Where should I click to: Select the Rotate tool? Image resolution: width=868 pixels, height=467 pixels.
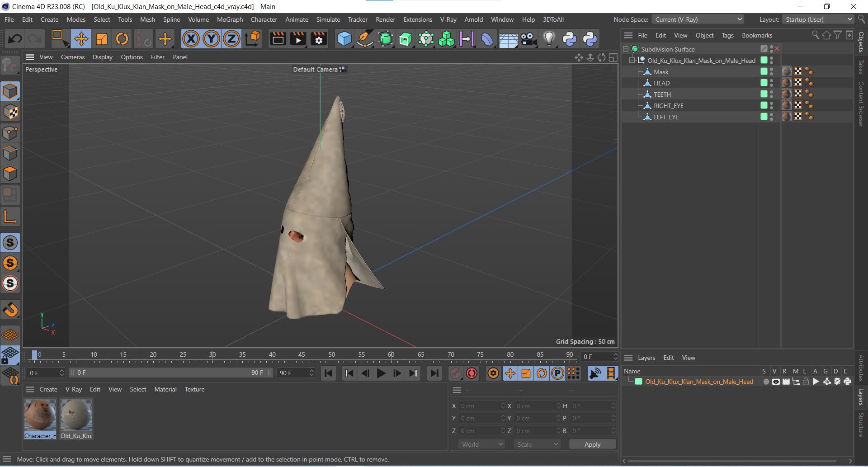[x=122, y=39]
